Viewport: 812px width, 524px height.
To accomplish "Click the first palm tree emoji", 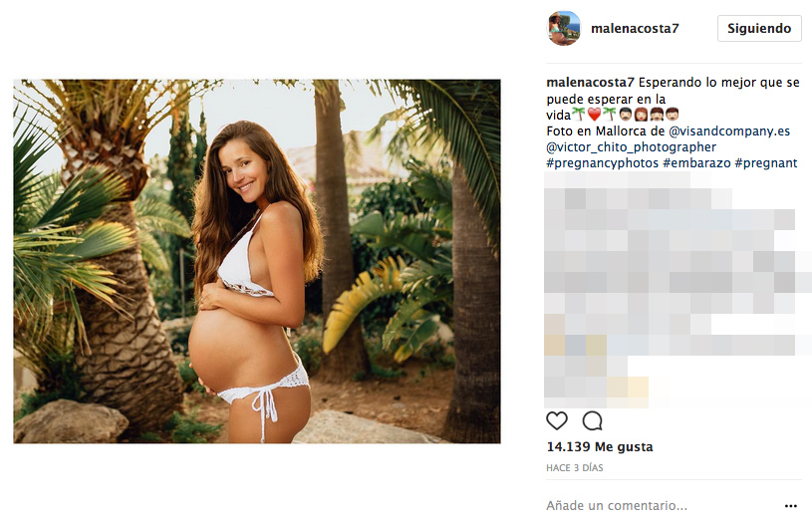I will point(578,115).
